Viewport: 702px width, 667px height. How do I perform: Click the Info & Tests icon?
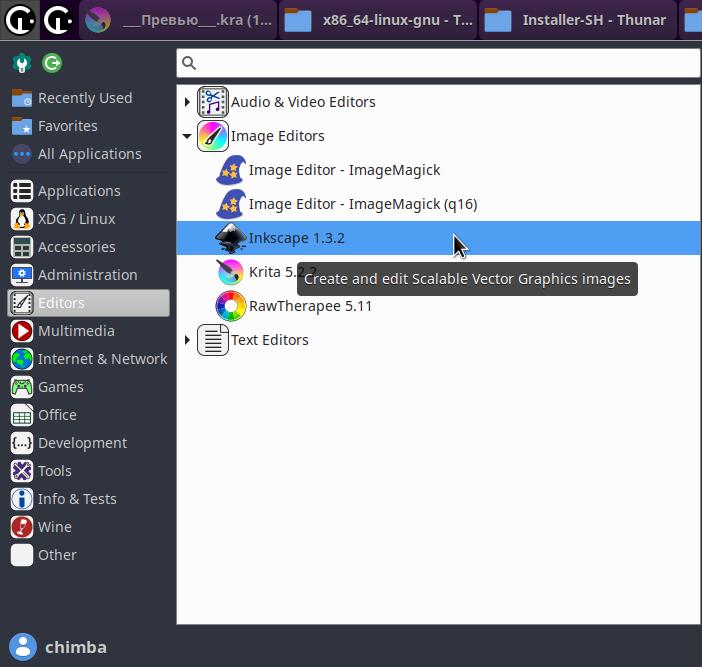point(21,499)
